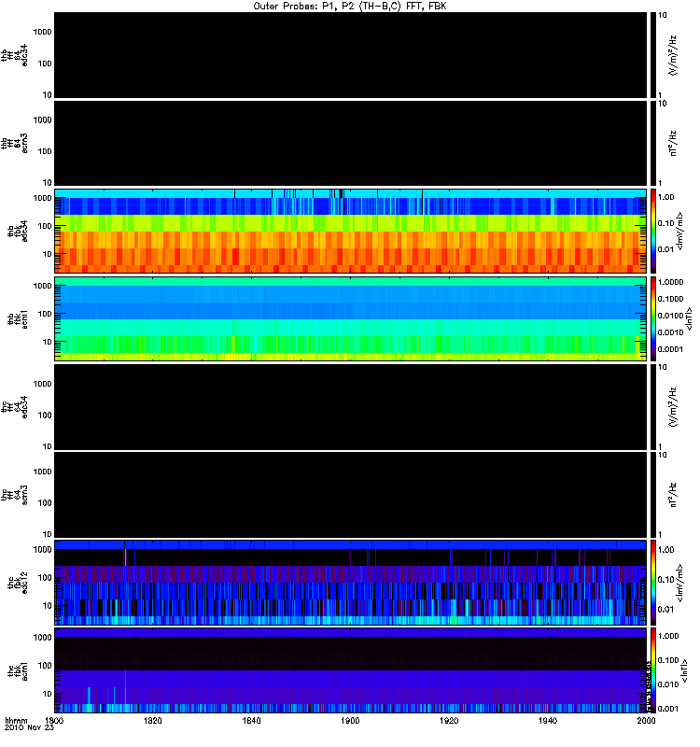The image size is (700, 747).
Task: Click the 2000 time axis tick label
Action: tap(646, 720)
